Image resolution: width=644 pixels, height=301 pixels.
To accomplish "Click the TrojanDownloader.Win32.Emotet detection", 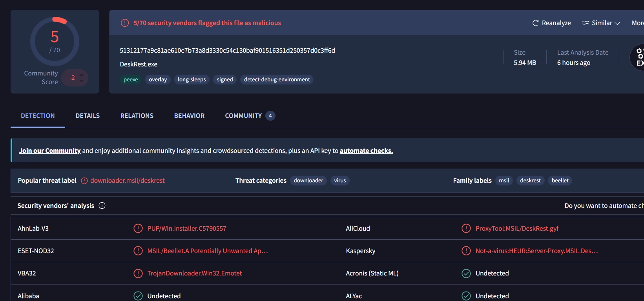I will click(195, 273).
